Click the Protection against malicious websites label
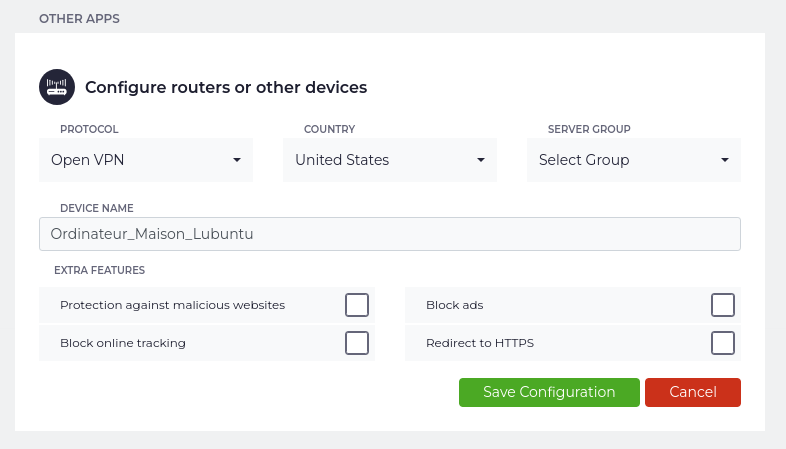Viewport: 786px width, 449px height. coord(173,305)
